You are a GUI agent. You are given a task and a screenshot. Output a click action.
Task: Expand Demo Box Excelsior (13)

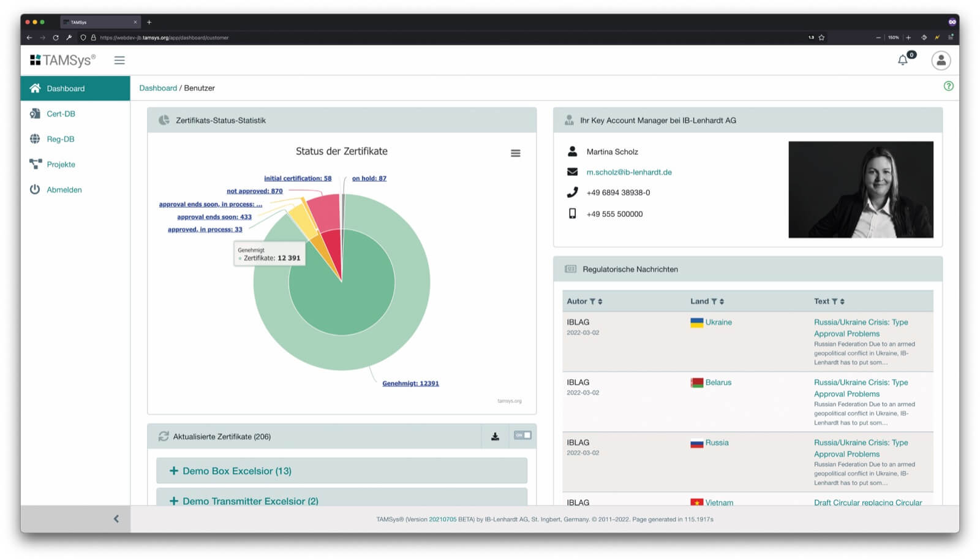342,471
